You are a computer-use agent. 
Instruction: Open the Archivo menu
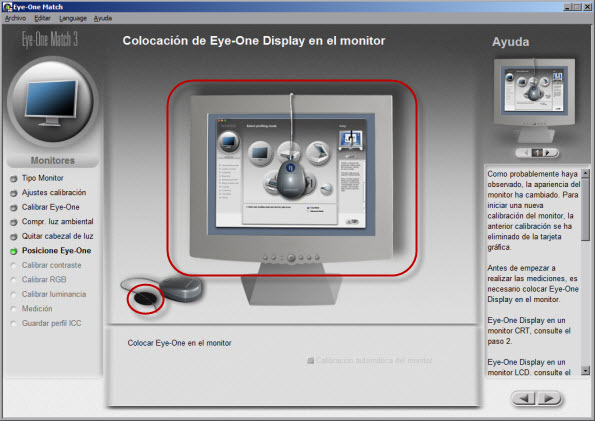coord(15,18)
